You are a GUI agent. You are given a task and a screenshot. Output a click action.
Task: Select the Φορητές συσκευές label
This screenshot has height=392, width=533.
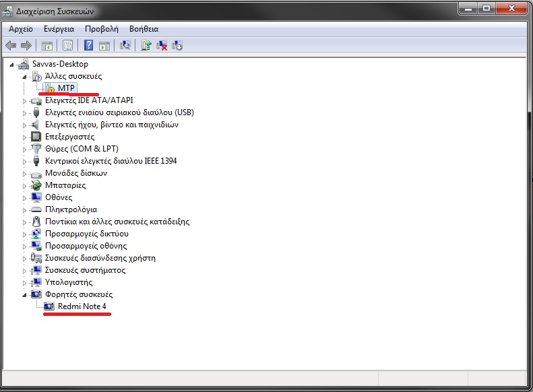point(79,294)
